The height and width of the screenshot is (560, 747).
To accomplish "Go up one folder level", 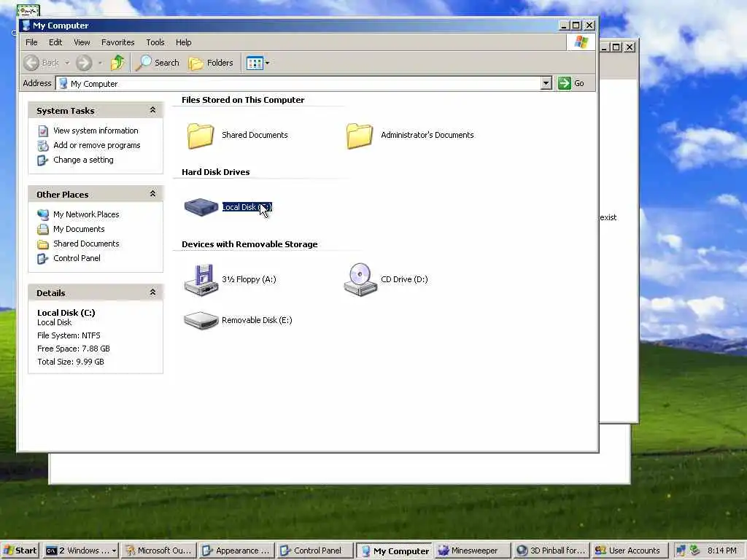I will pos(117,63).
